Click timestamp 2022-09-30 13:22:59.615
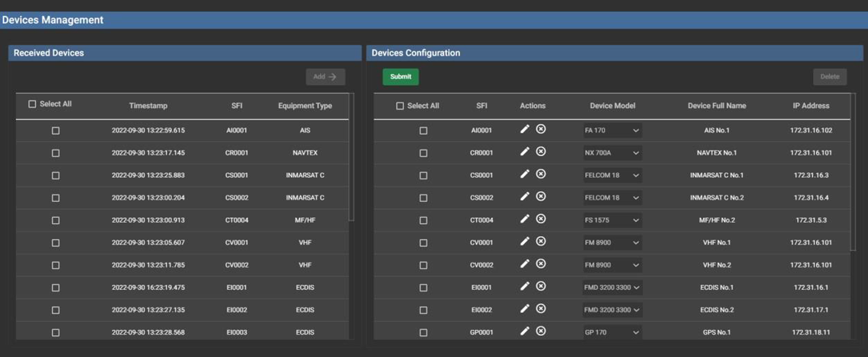 (148, 131)
